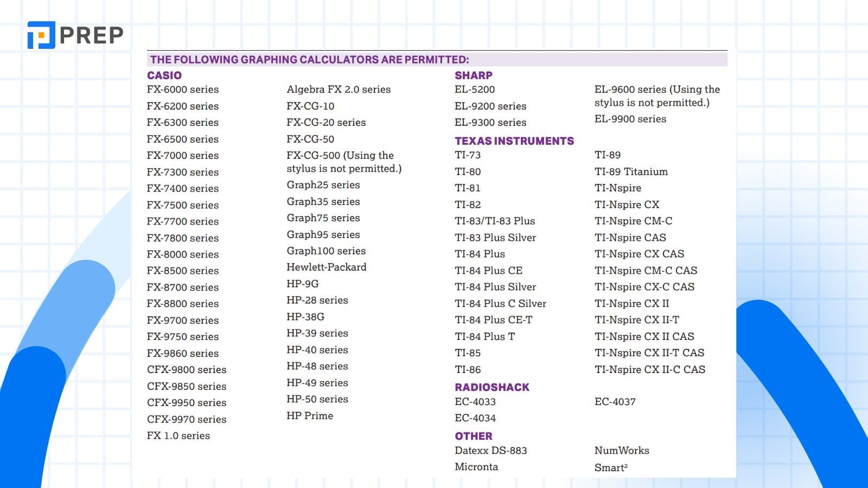Click 'TI-84 Plus CE-T' text
This screenshot has width=868, height=488.
click(494, 320)
